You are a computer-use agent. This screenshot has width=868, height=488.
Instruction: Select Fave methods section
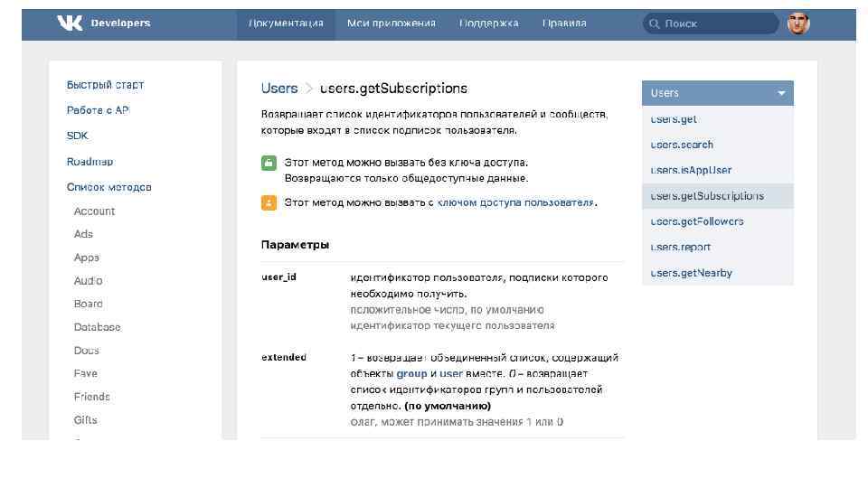85,373
